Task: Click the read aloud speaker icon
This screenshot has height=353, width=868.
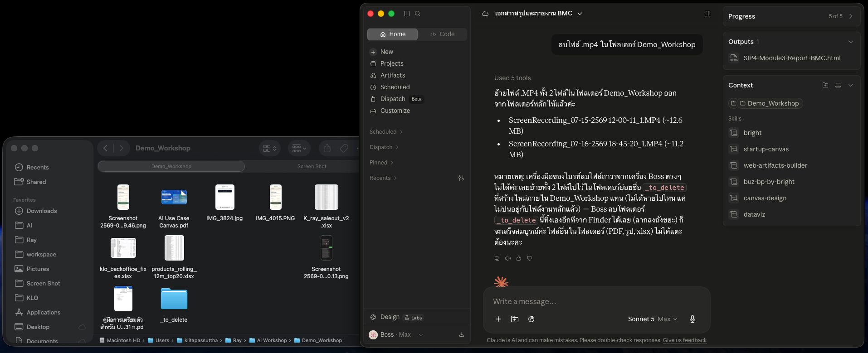Action: point(508,258)
